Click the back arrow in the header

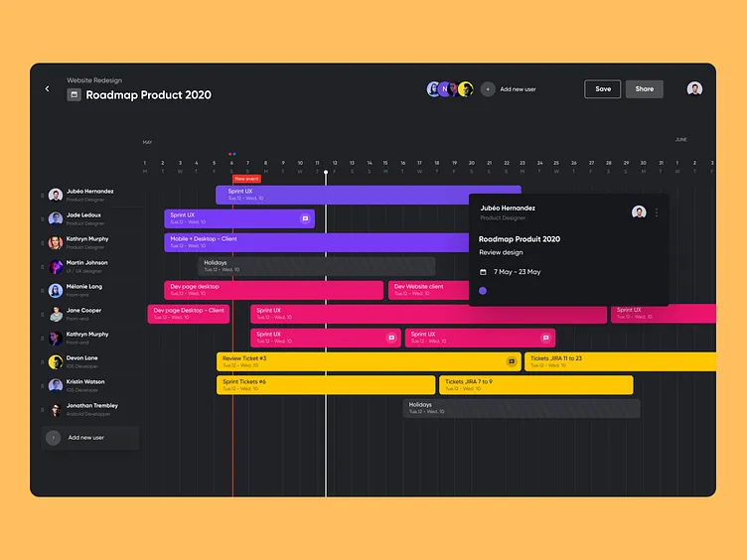tap(47, 89)
